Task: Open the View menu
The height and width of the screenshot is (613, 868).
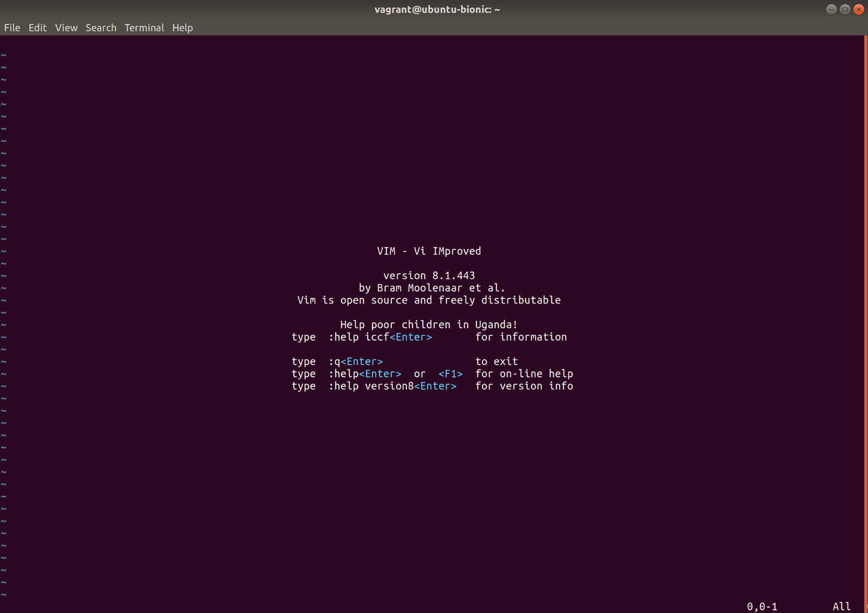Action: [x=66, y=28]
